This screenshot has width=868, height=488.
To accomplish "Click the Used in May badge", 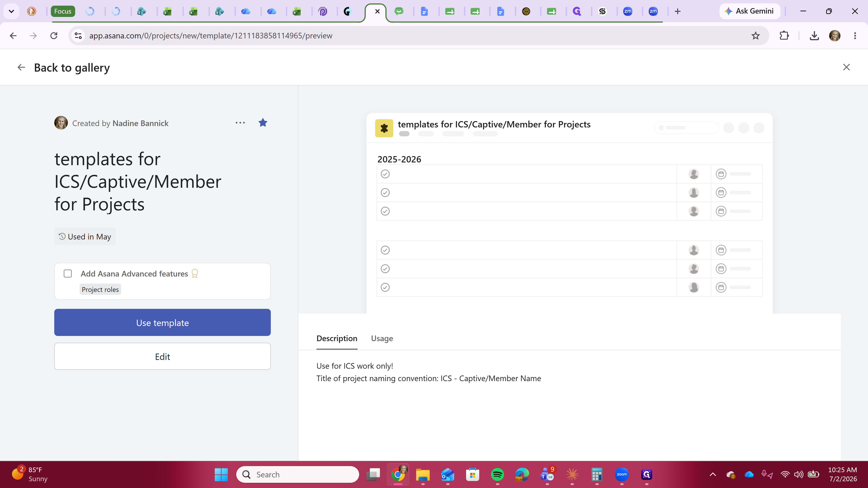I will tap(85, 236).
